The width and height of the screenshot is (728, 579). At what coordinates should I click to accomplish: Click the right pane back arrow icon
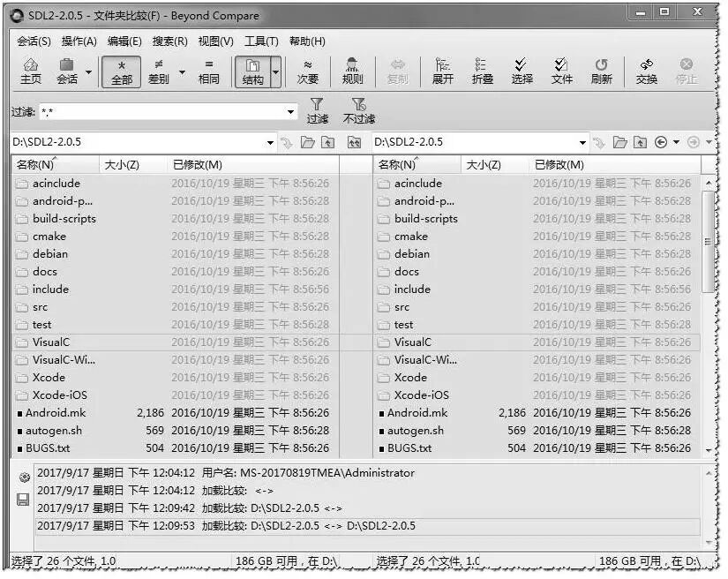pyautogui.click(x=661, y=142)
